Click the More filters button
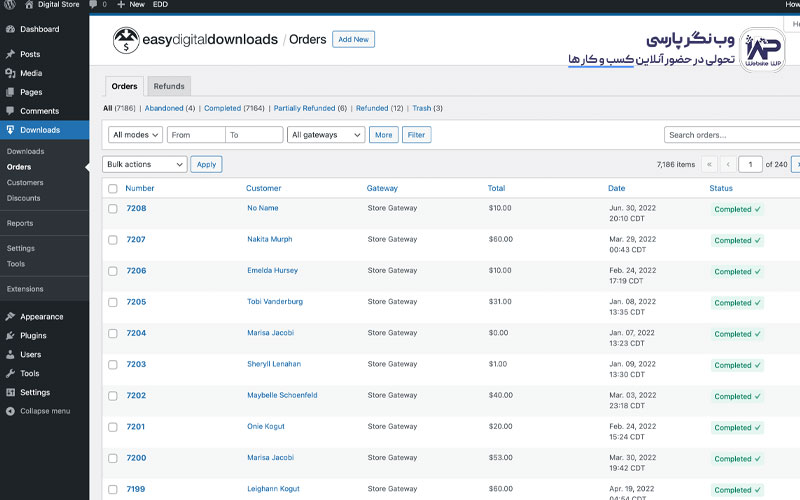Viewport: 800px width, 500px height. click(x=384, y=135)
